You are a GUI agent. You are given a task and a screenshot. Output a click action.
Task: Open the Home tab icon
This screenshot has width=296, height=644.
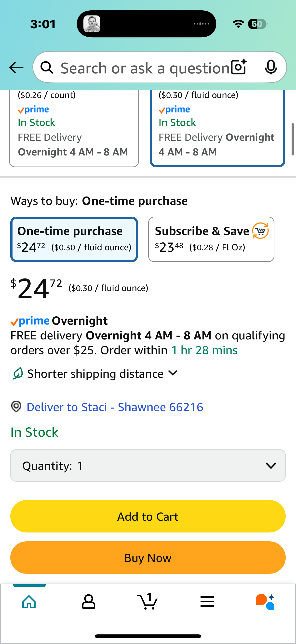click(29, 602)
